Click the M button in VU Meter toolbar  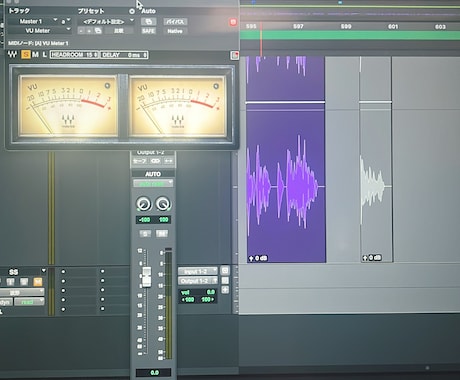tap(35, 54)
